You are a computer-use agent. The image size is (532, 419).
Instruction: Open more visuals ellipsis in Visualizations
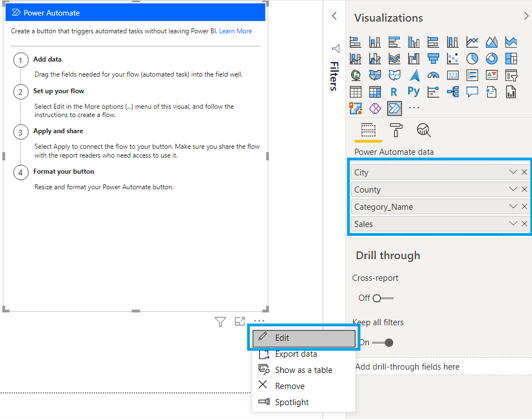pos(414,108)
